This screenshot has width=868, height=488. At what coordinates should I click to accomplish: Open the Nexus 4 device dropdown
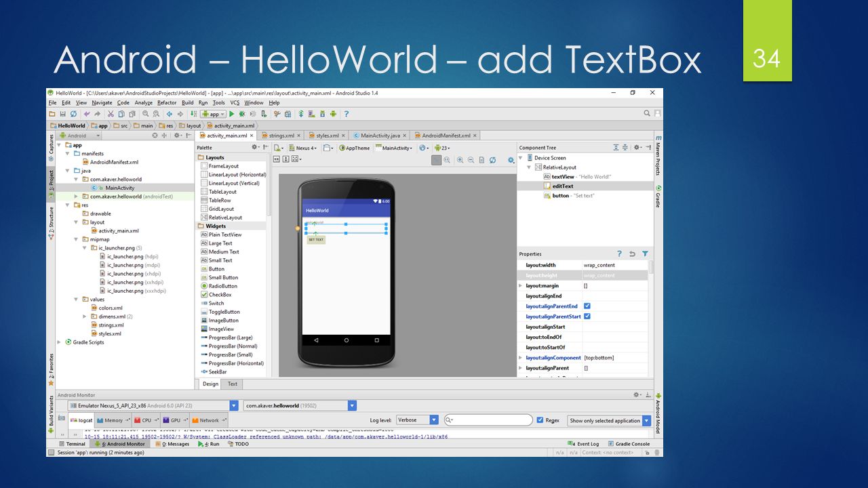point(302,148)
